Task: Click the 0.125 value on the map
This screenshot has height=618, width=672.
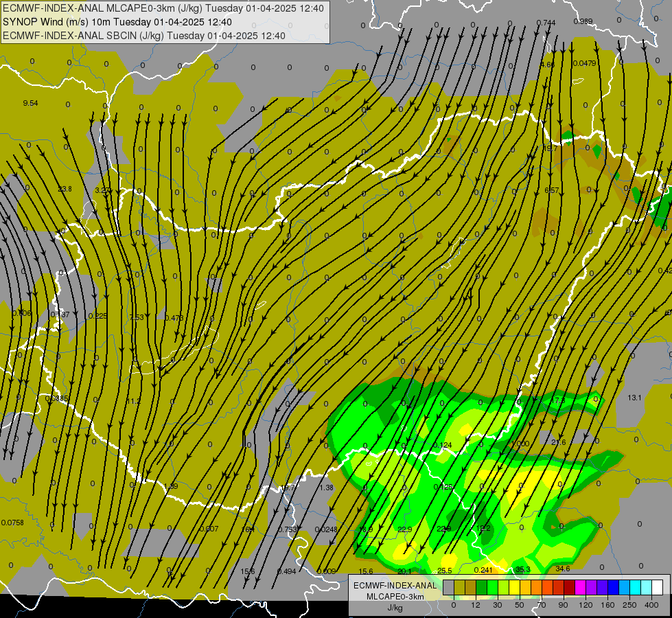Action: coord(443,487)
